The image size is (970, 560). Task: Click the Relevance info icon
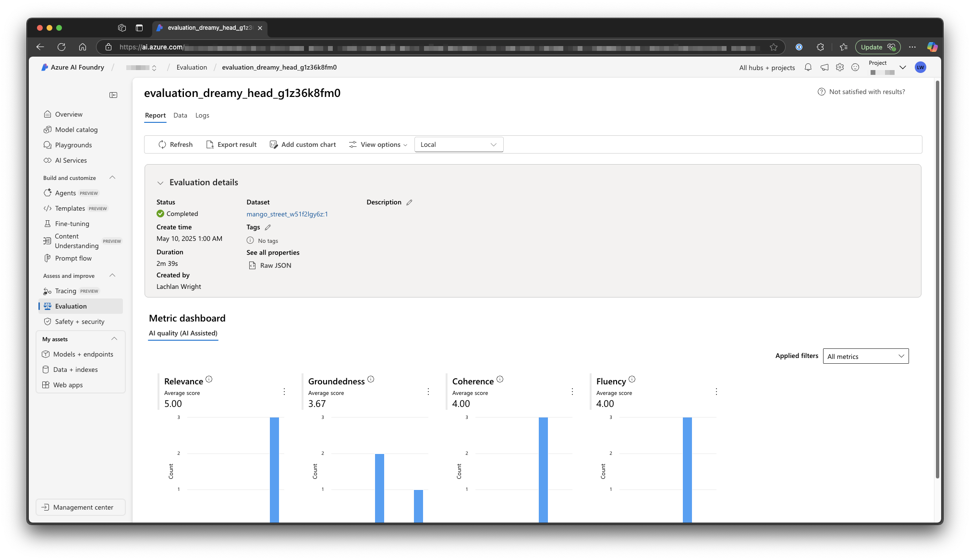point(209,379)
